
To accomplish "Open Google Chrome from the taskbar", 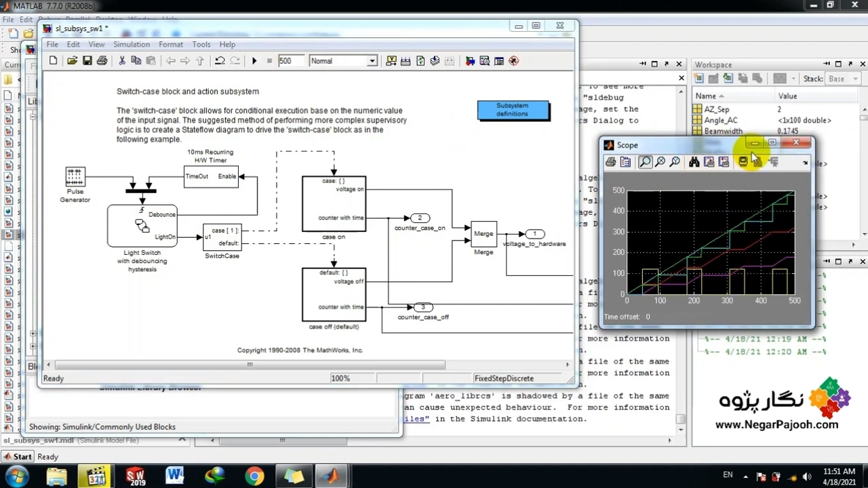I will click(254, 476).
